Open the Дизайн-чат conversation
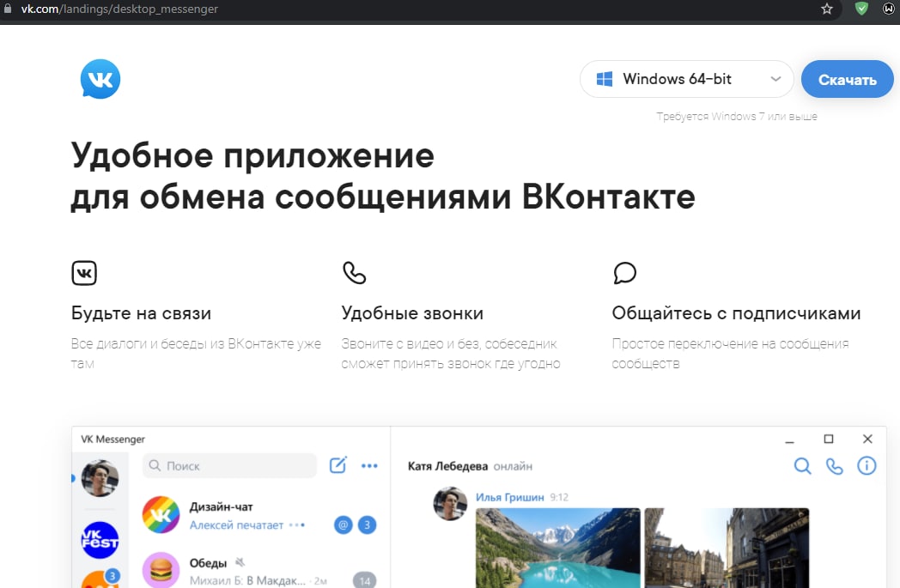 pyautogui.click(x=259, y=515)
